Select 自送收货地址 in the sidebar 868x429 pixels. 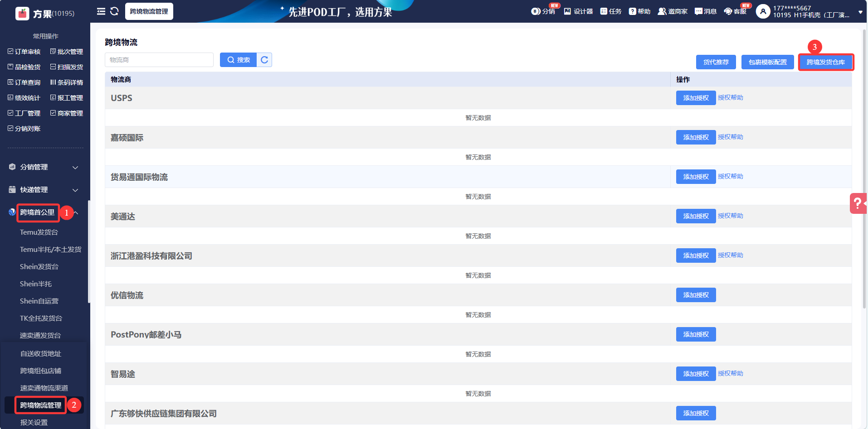point(40,354)
